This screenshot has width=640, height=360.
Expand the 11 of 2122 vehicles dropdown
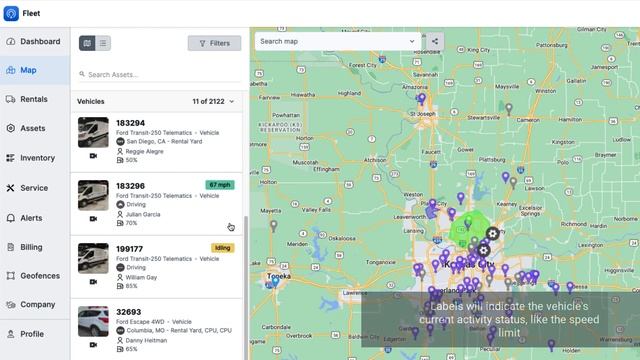[x=213, y=101]
